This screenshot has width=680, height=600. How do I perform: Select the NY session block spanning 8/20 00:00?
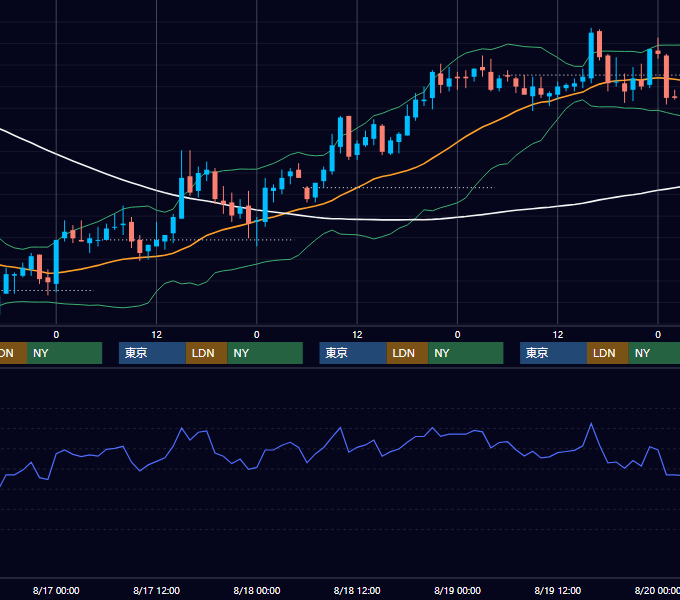coord(654,353)
